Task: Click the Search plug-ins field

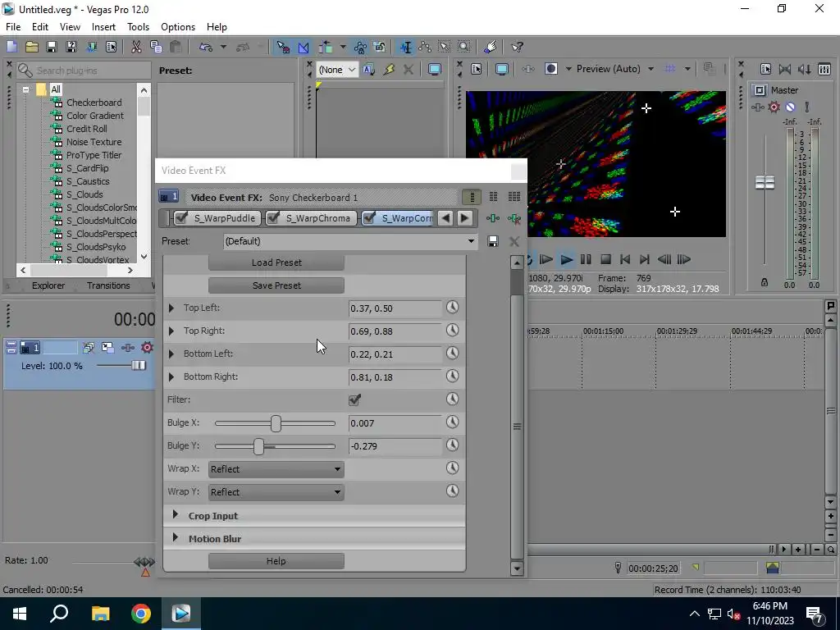Action: click(84, 71)
